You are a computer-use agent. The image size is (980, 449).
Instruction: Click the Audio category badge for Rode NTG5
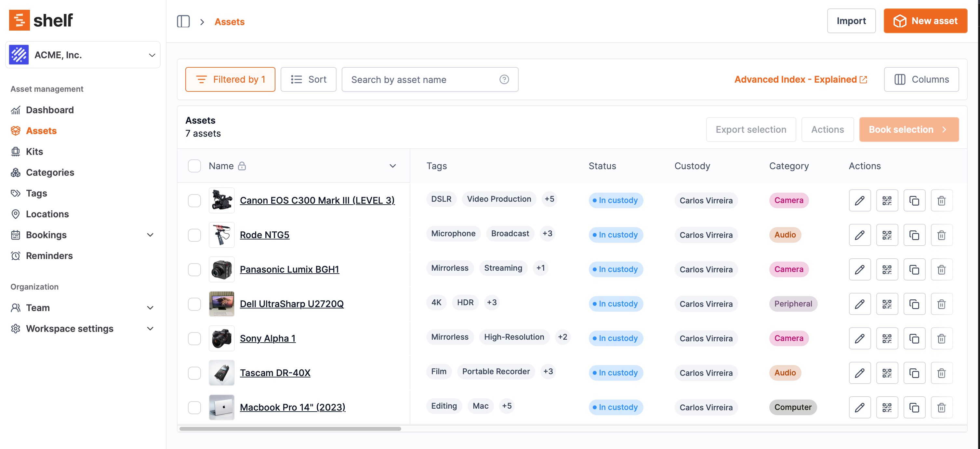(785, 235)
